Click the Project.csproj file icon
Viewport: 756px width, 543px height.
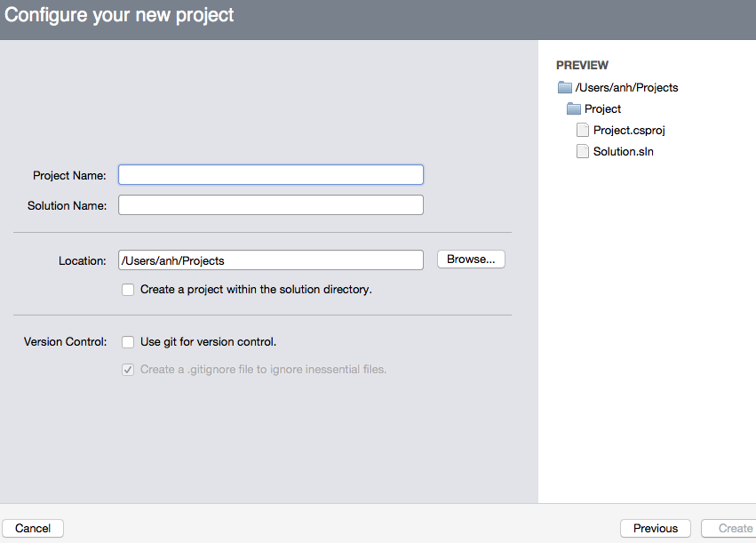[x=583, y=130]
